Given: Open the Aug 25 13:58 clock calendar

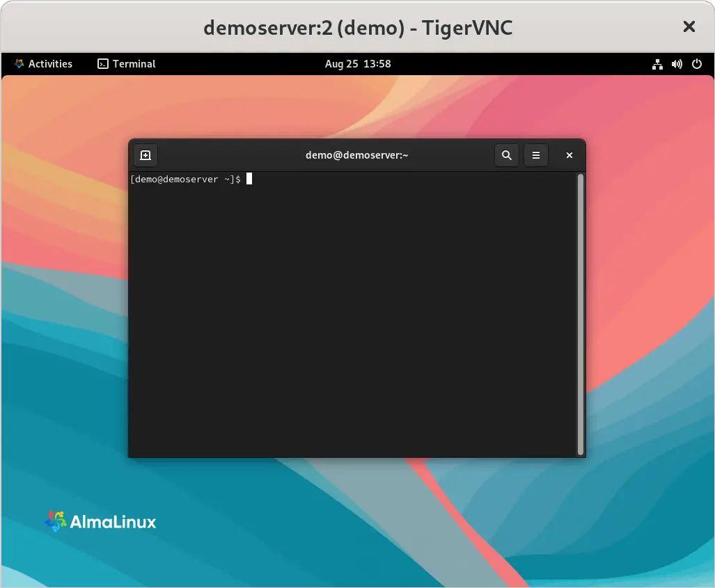Looking at the screenshot, I should click(x=358, y=64).
